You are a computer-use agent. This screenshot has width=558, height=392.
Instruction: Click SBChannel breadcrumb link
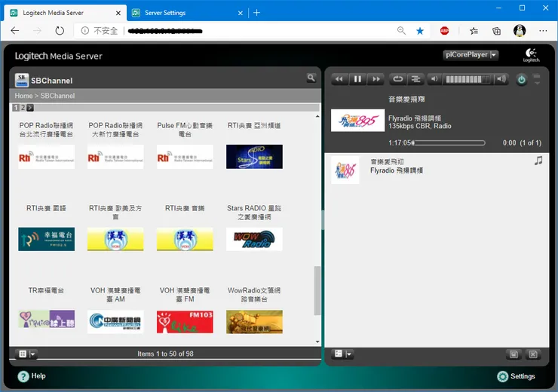[x=57, y=96]
